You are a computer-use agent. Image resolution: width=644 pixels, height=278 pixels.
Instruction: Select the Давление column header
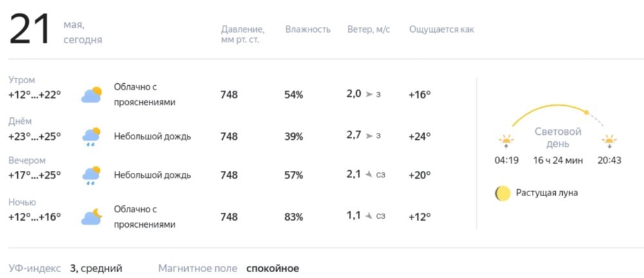click(243, 35)
